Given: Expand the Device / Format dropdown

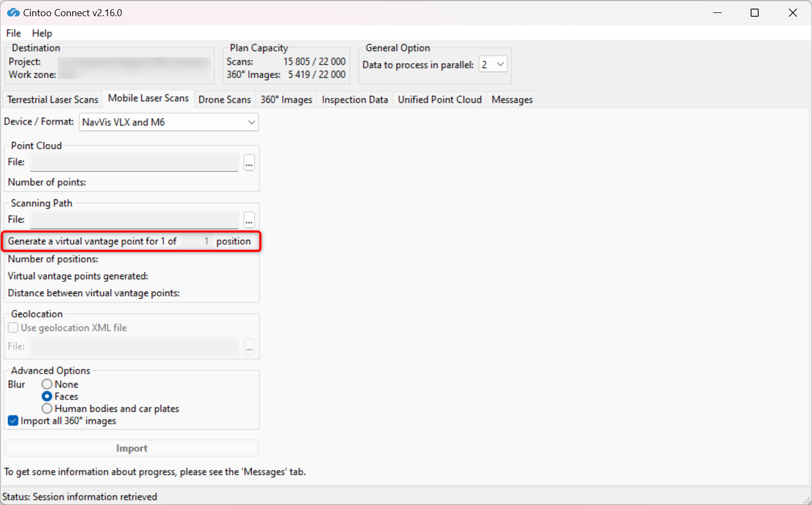Looking at the screenshot, I should click(x=169, y=122).
